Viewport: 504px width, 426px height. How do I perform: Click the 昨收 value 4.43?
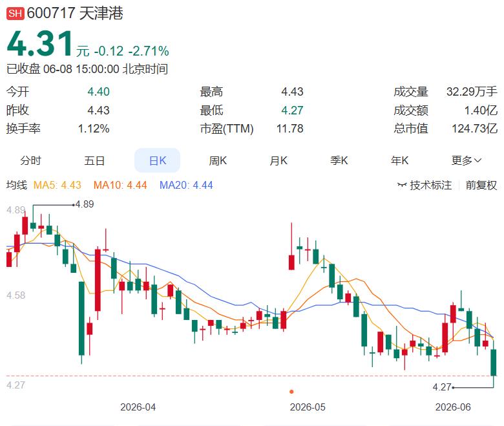coord(99,111)
